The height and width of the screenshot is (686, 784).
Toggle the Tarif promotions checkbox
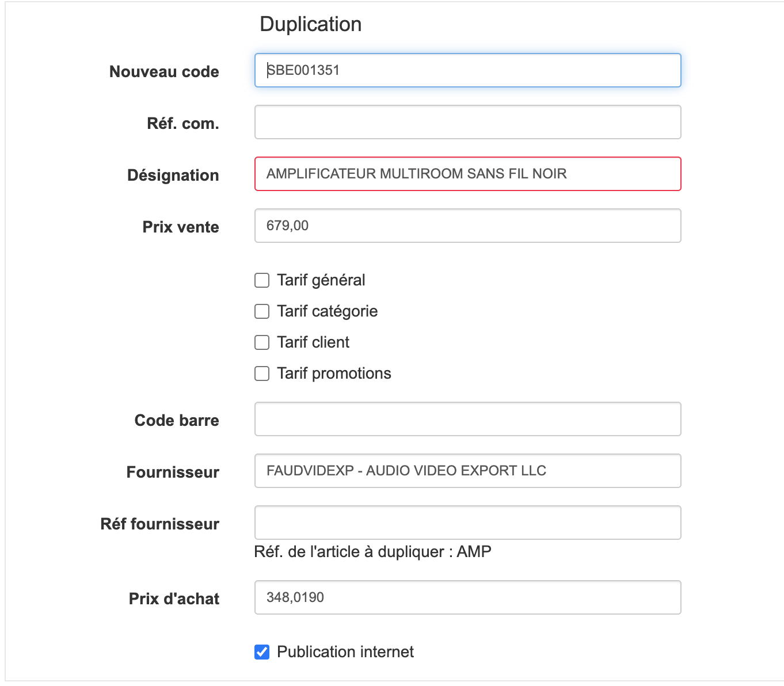[262, 374]
